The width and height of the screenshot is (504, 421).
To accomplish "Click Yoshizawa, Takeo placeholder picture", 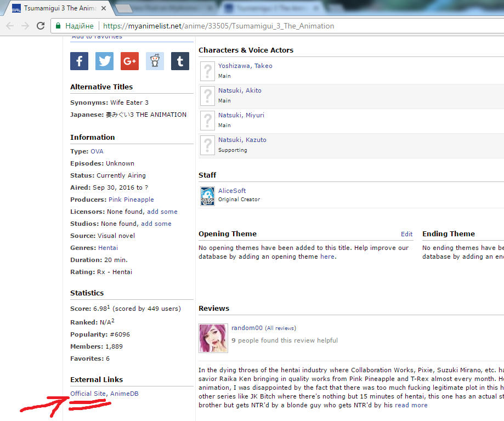I will [x=207, y=71].
